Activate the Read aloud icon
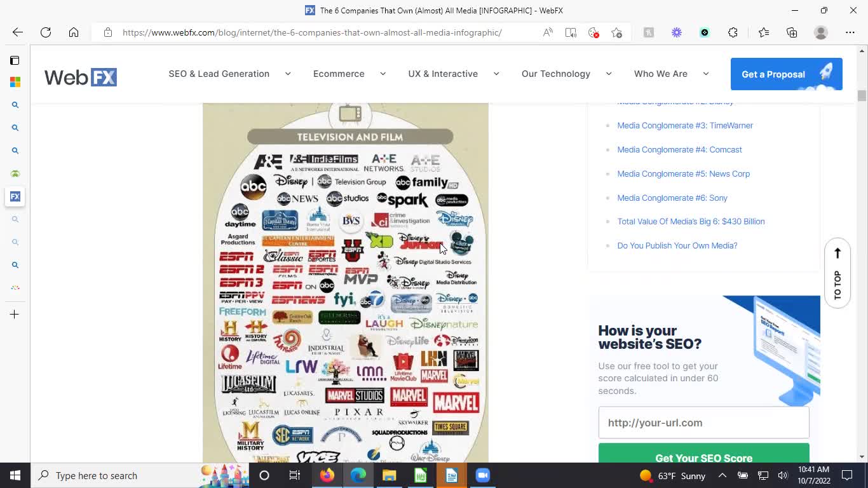Viewport: 868px width, 488px height. pos(548,32)
